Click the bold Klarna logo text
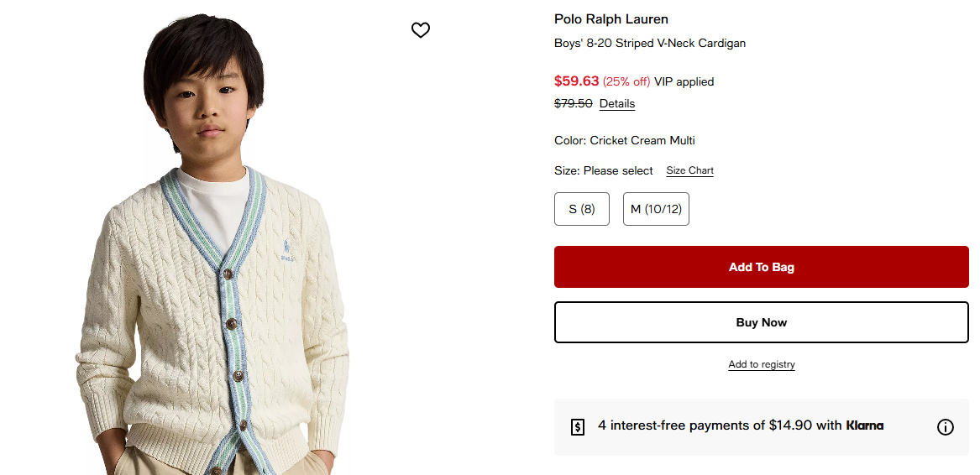 (864, 425)
